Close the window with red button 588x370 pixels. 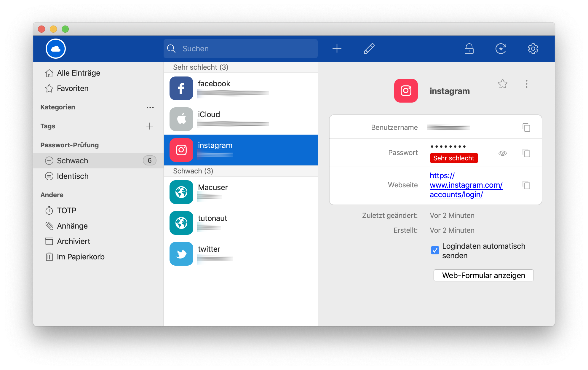coord(41,29)
